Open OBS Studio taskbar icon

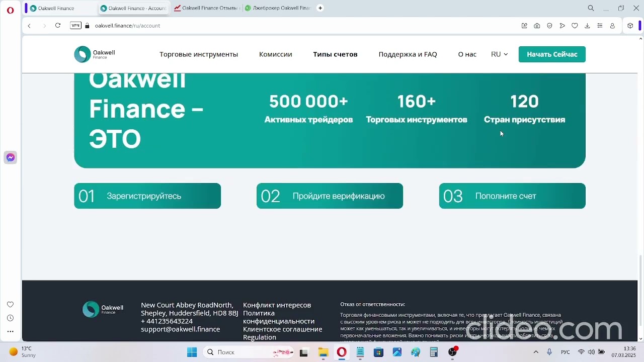(x=453, y=352)
